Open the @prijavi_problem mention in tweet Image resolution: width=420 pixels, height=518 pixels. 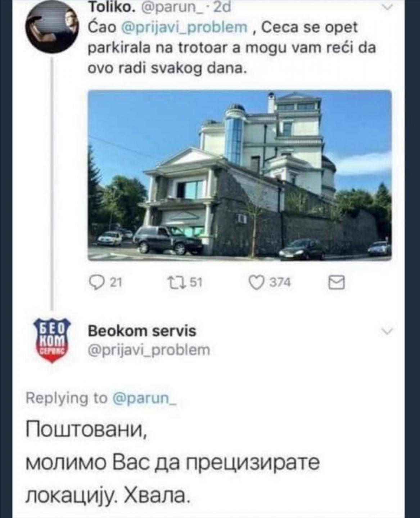(185, 27)
